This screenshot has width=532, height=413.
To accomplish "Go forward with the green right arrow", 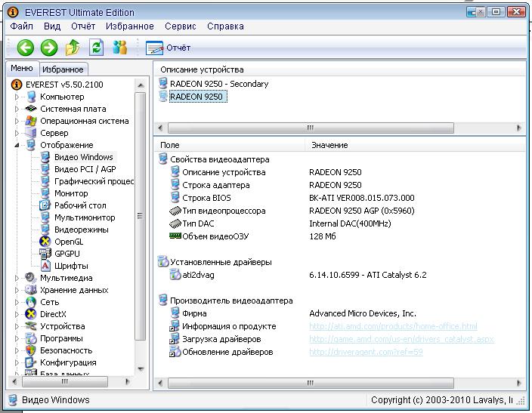I will tap(49, 48).
